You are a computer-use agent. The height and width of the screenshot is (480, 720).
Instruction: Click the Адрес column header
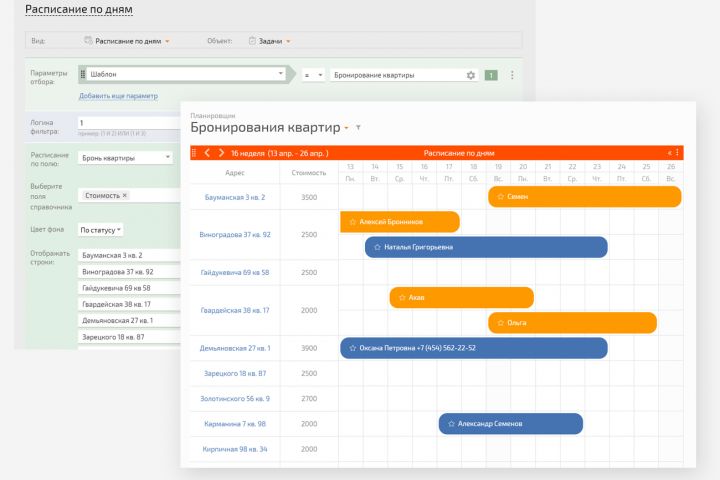[x=235, y=173]
